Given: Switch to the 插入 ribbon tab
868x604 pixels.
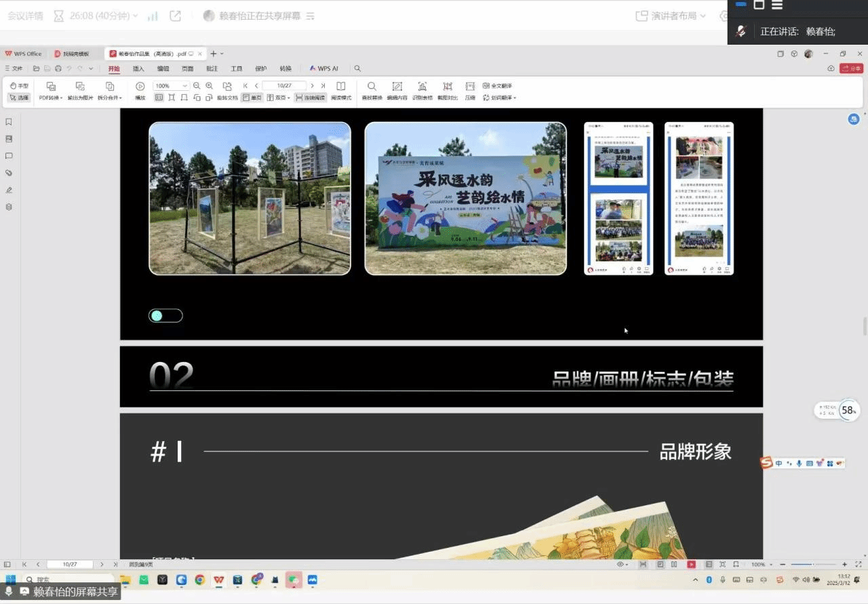Looking at the screenshot, I should click(x=138, y=68).
